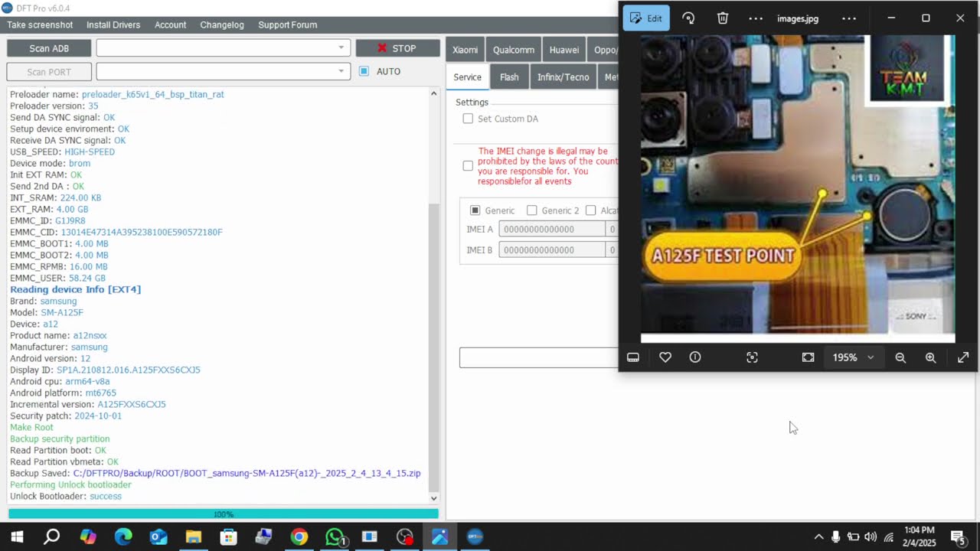Open Microsoft Store from the taskbar
Image resolution: width=980 pixels, height=551 pixels.
click(x=228, y=536)
